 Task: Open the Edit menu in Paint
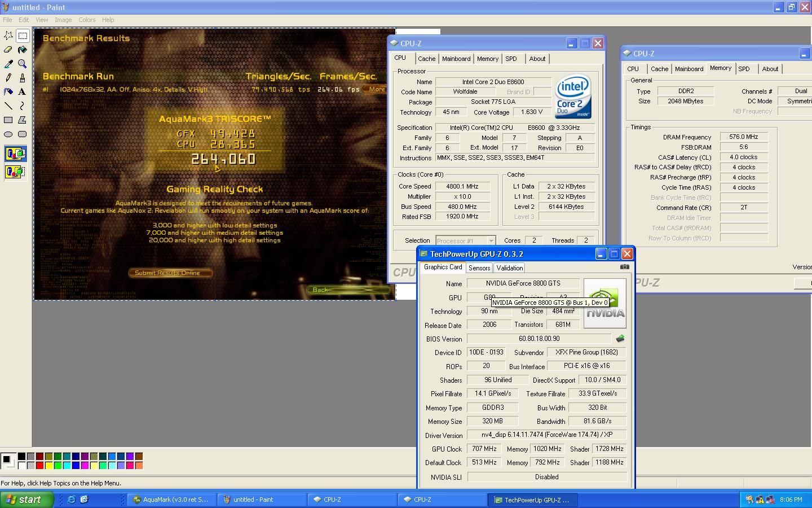point(24,20)
